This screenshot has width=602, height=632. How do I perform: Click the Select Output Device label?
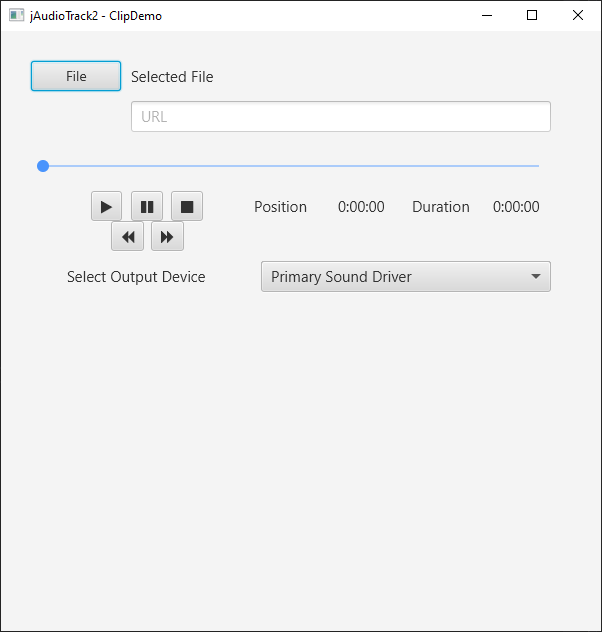tap(136, 277)
